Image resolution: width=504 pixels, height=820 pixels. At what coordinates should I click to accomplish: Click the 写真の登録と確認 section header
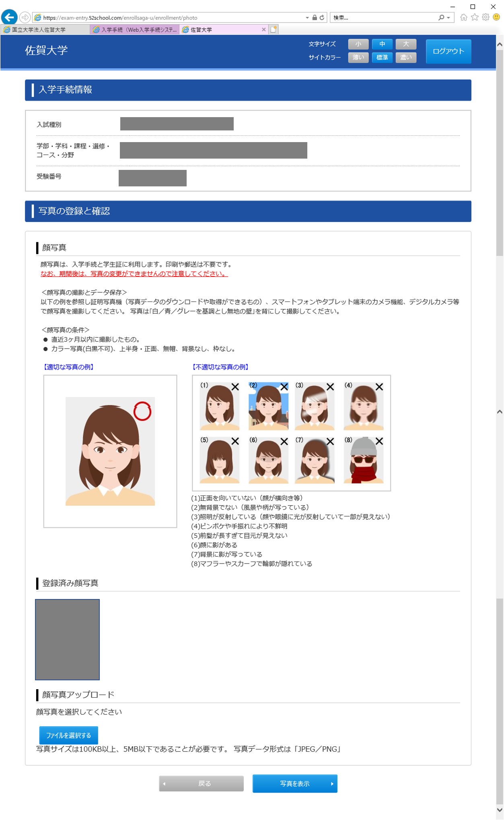click(x=248, y=211)
